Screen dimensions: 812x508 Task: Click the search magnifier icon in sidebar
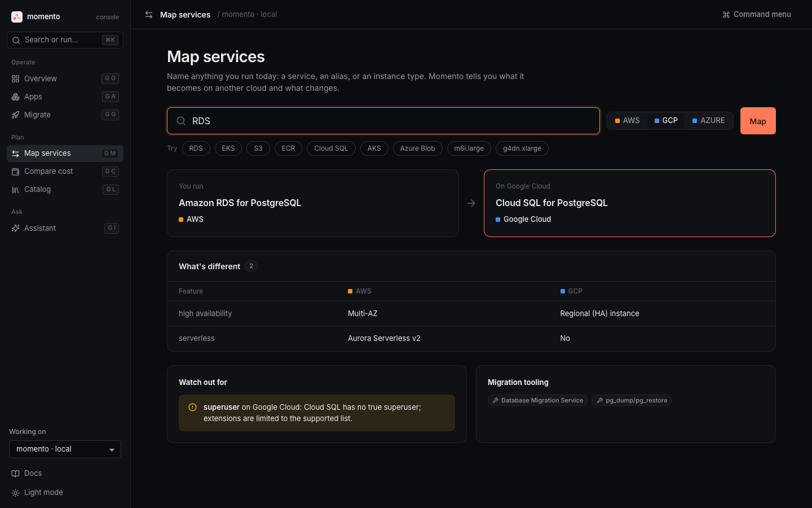pos(16,40)
